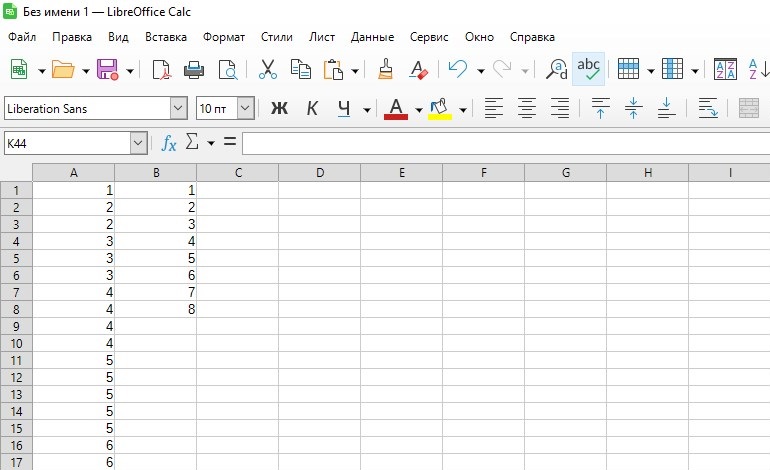Viewport: 770px width, 470px height.
Task: Open the Данные menu
Action: pos(372,37)
